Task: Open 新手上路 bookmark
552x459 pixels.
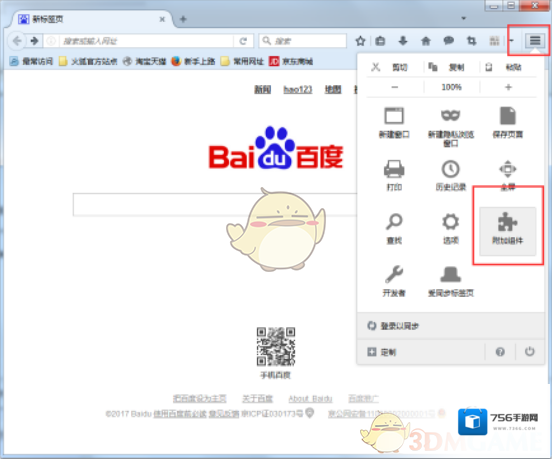Action: coord(193,62)
